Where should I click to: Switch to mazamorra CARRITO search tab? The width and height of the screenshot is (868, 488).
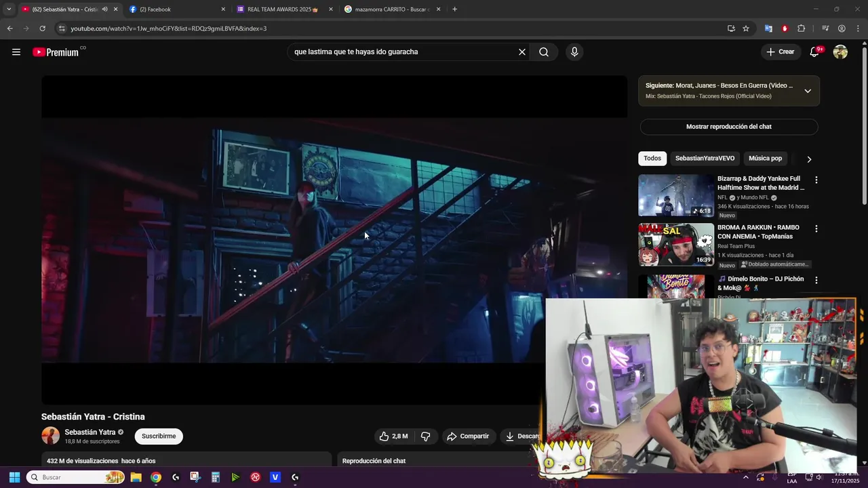pyautogui.click(x=393, y=9)
